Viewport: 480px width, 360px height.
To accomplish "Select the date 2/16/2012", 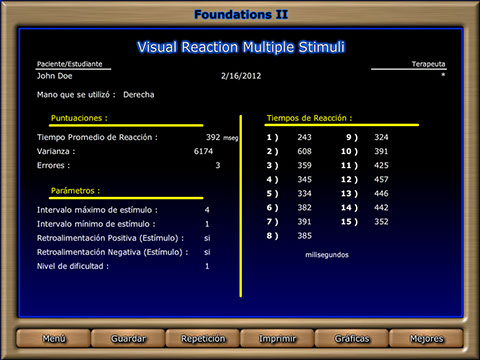I will coord(241,76).
